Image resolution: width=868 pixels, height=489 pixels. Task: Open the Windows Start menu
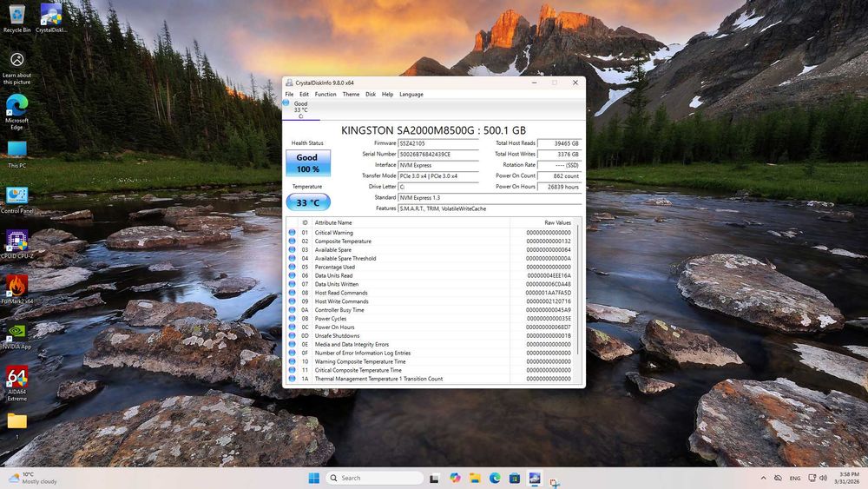pos(314,478)
